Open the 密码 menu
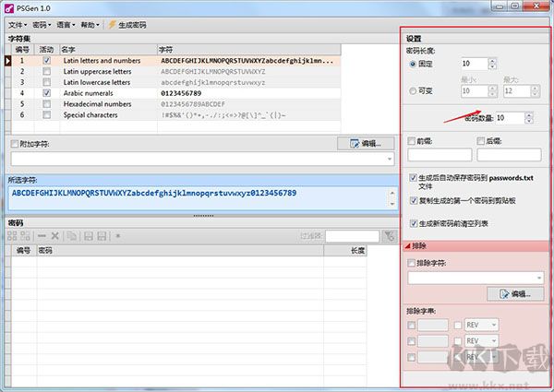The image size is (554, 392). tap(42, 25)
